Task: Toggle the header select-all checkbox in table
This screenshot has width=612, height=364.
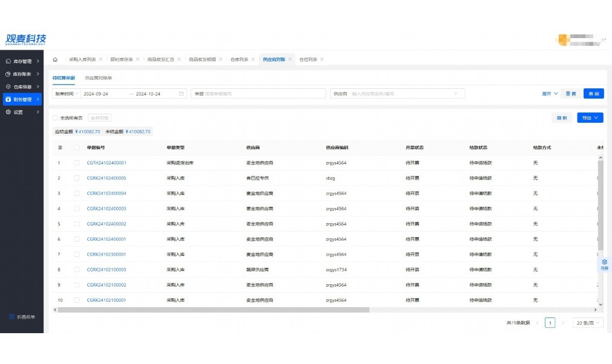Action: pos(77,148)
